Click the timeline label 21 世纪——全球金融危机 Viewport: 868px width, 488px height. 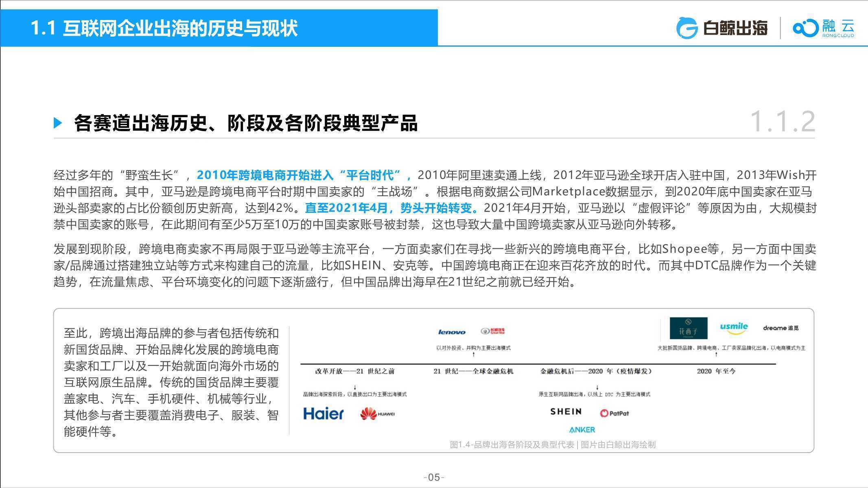473,371
